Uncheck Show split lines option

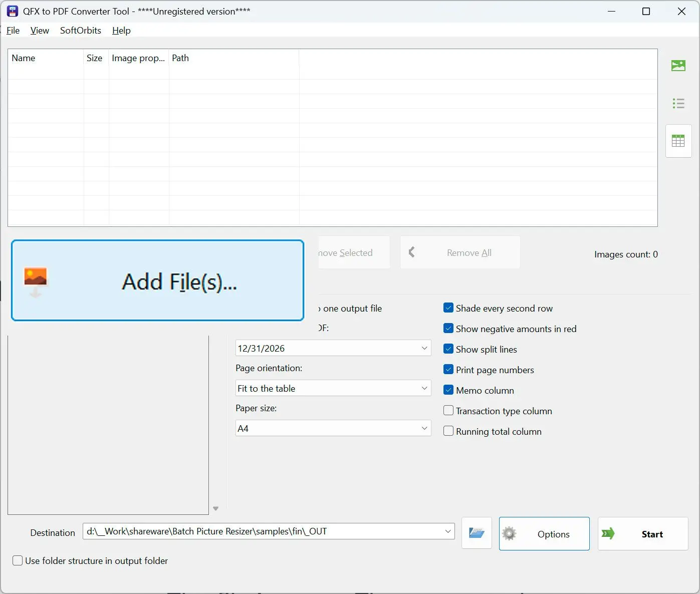point(448,349)
